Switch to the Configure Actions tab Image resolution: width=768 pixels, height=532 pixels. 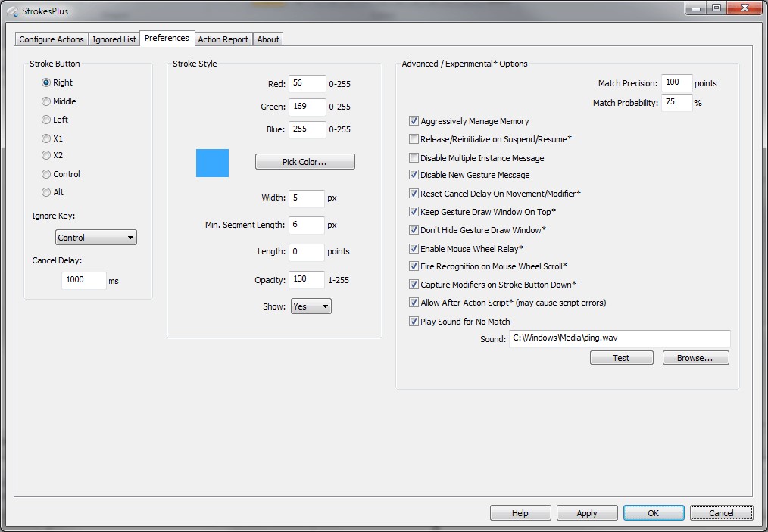52,39
